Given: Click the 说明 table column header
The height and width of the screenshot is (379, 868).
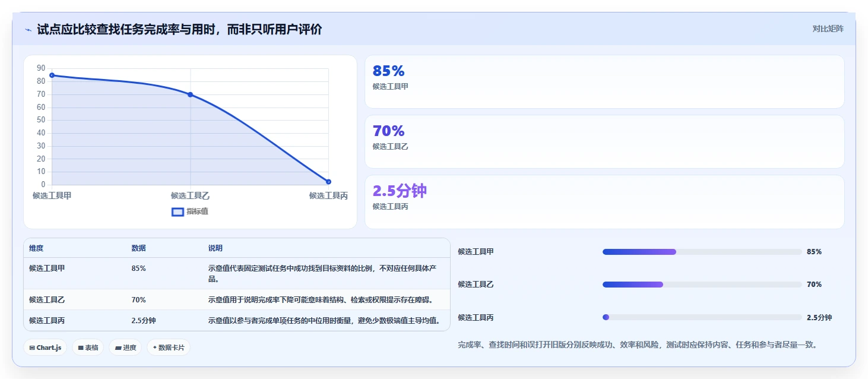Looking at the screenshot, I should (216, 248).
